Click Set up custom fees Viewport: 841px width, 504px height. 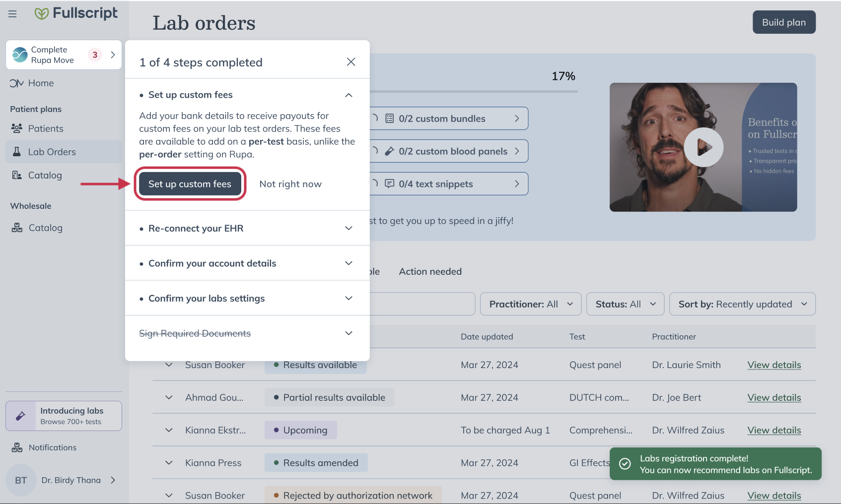pyautogui.click(x=190, y=184)
